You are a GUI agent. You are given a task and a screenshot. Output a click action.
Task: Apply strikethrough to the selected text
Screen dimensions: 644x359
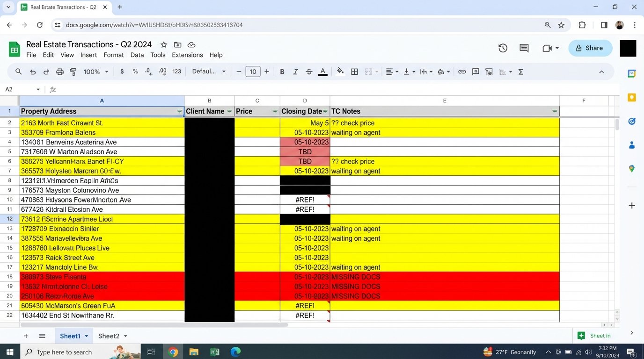(x=309, y=72)
